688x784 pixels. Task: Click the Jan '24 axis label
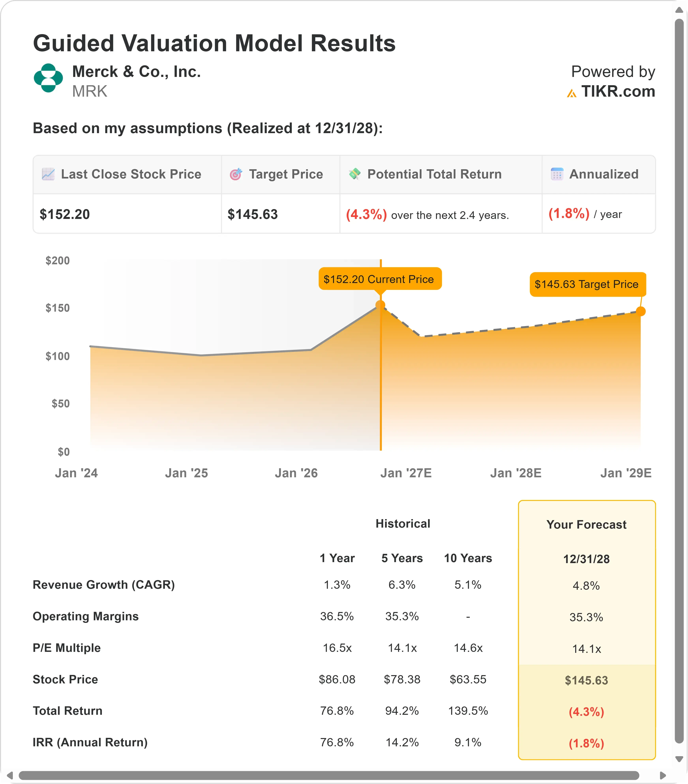click(x=76, y=473)
